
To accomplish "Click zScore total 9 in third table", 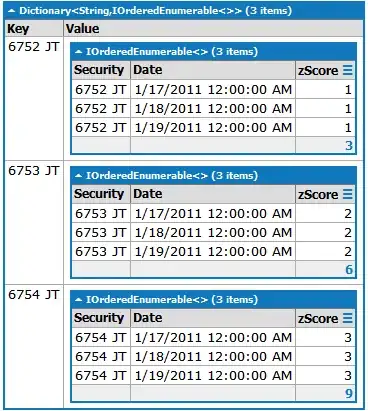I will 349,394.
